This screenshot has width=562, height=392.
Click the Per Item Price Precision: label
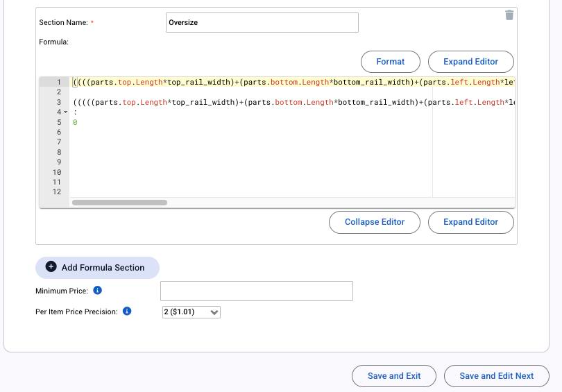coord(76,312)
